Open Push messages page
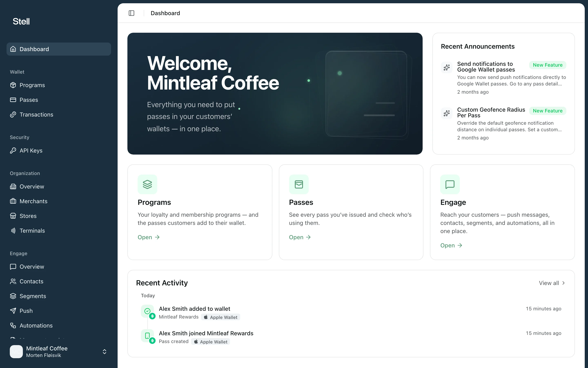 (x=59, y=311)
